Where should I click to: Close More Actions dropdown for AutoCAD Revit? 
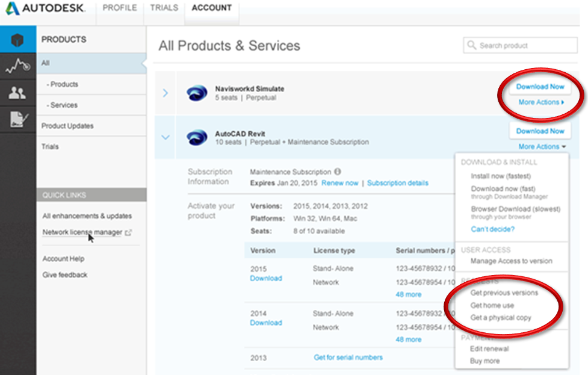tap(542, 147)
